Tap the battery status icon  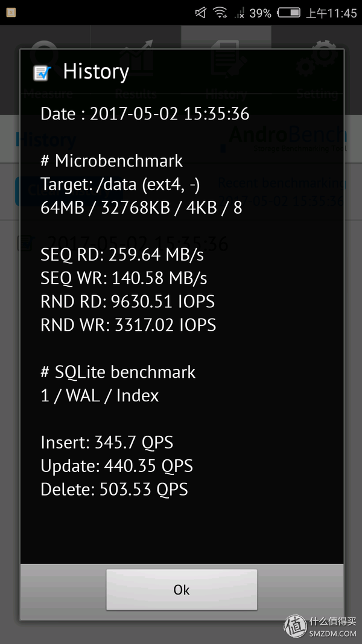tap(289, 13)
